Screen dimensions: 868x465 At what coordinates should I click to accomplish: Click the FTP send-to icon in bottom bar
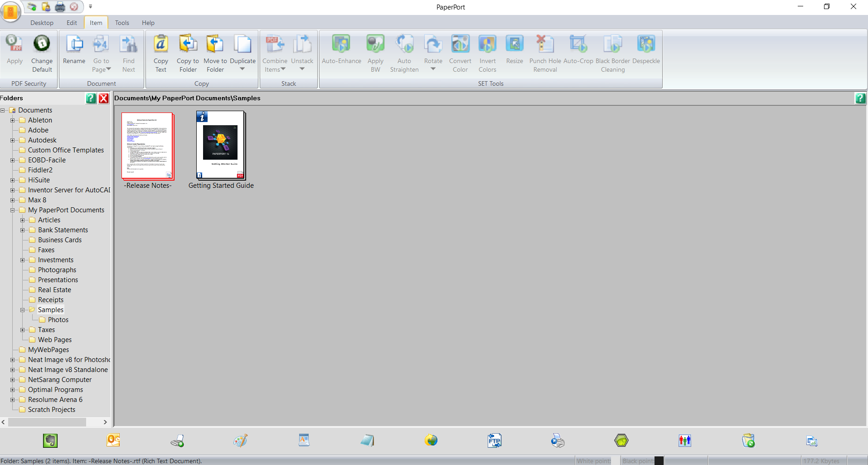[x=494, y=441]
